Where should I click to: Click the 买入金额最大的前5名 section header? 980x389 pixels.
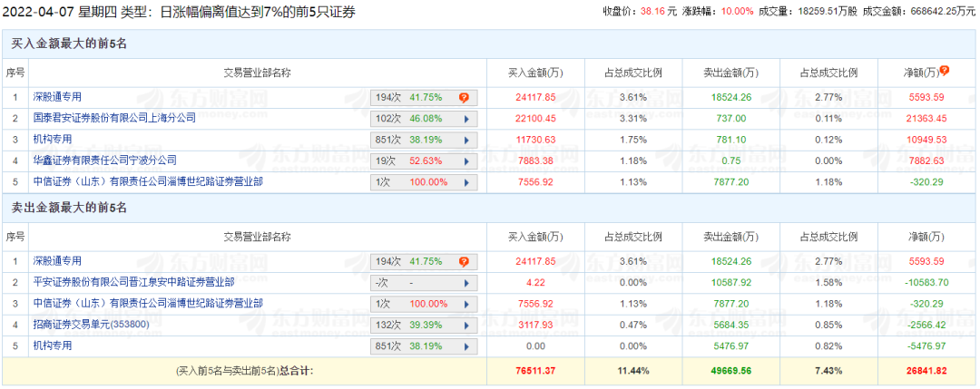pyautogui.click(x=69, y=43)
